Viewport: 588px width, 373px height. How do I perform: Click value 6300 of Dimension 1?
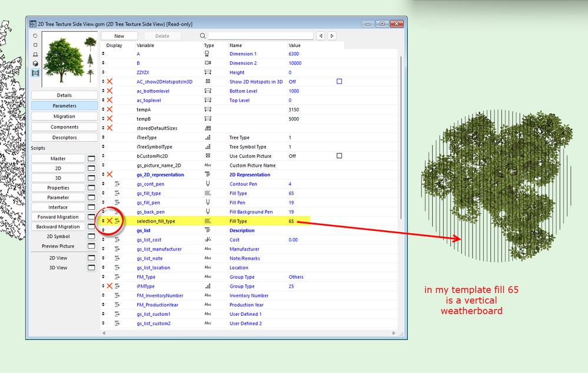[294, 54]
